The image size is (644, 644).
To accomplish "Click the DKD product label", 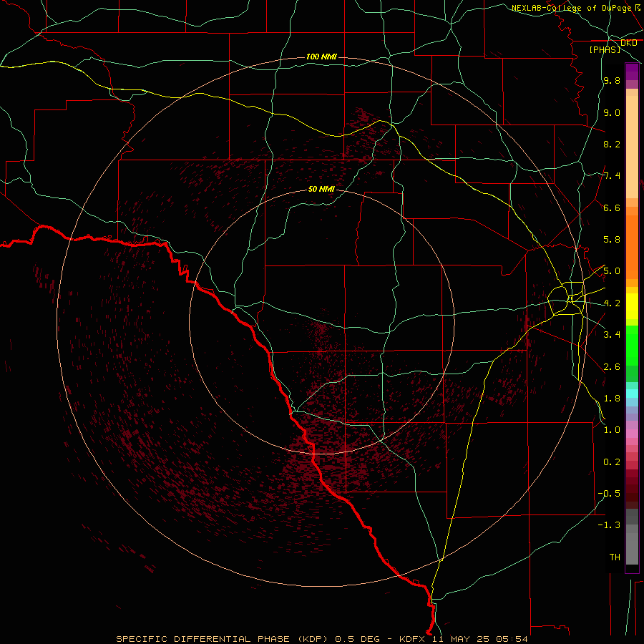I will (x=628, y=43).
